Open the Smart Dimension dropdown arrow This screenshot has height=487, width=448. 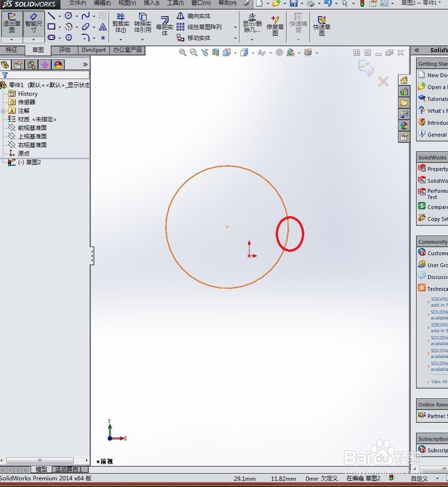pyautogui.click(x=33, y=40)
